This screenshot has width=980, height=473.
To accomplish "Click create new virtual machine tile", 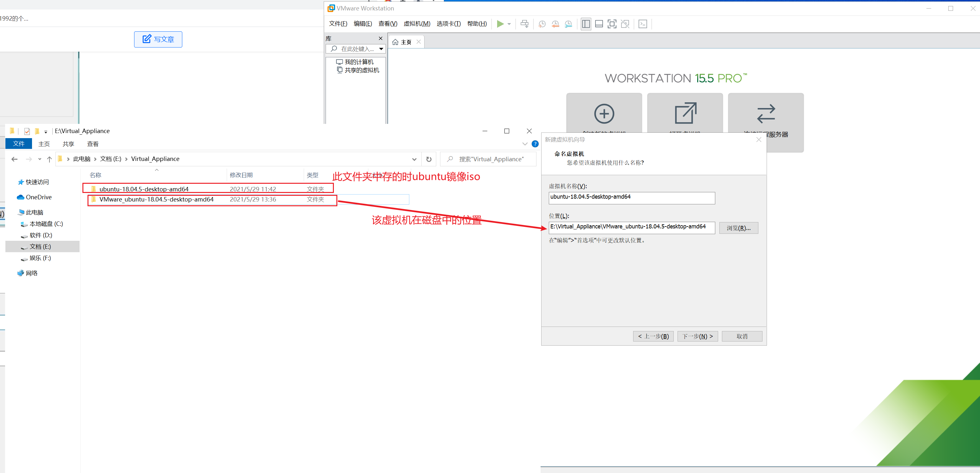I will click(604, 113).
